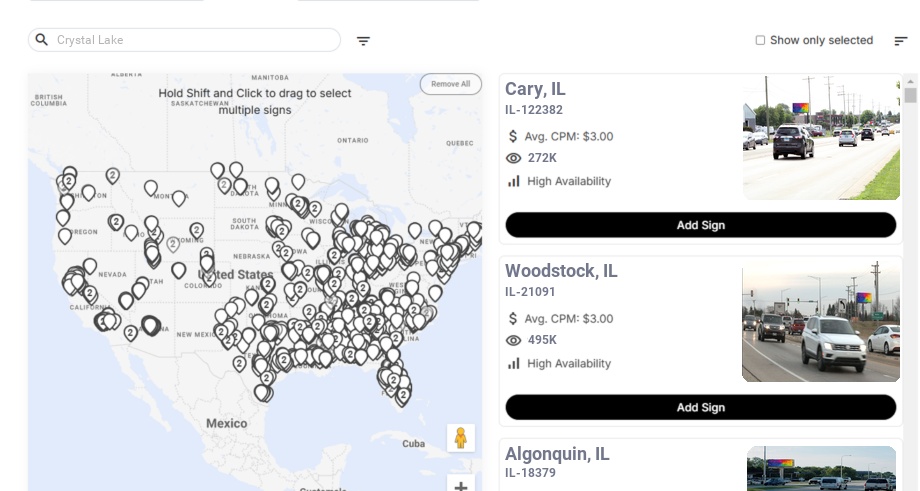Click the dollar CPM icon for Woodstock
This screenshot has height=491, width=920.
(x=513, y=319)
